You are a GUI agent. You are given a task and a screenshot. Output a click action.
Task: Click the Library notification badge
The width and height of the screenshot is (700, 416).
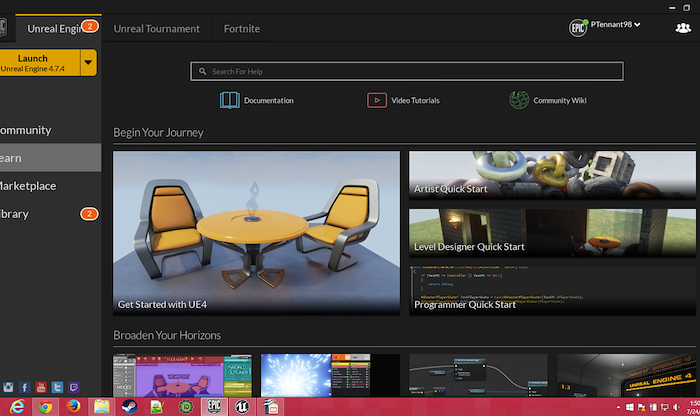click(89, 214)
